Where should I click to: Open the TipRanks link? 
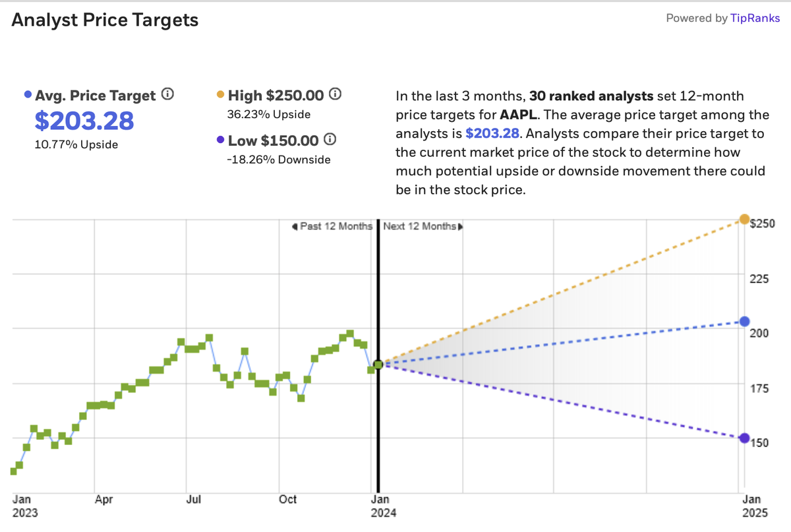pyautogui.click(x=755, y=18)
